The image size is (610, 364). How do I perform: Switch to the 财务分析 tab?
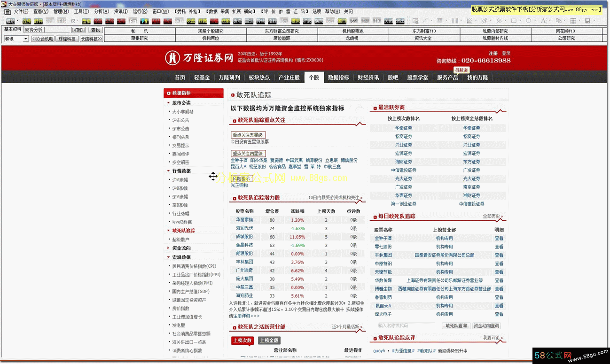(x=34, y=30)
